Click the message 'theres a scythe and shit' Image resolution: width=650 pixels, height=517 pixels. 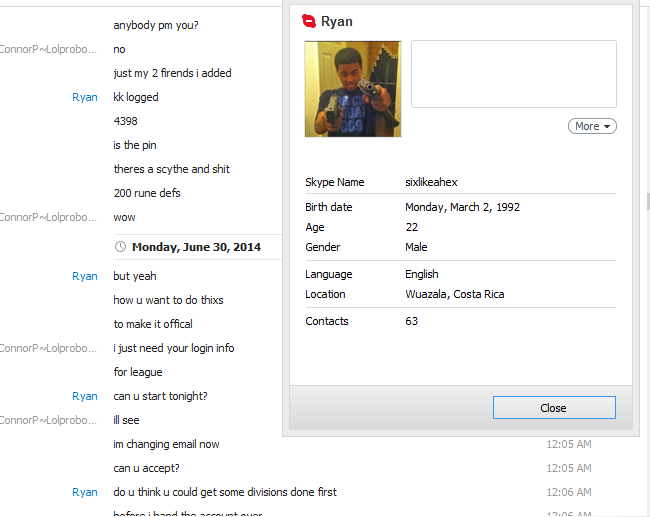click(x=172, y=169)
